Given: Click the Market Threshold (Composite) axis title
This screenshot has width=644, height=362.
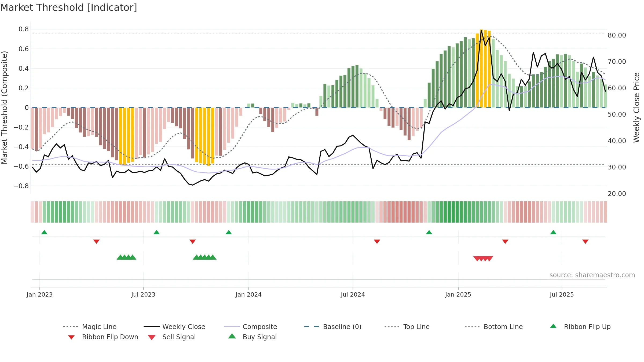Looking at the screenshot, I should [x=4, y=107].
